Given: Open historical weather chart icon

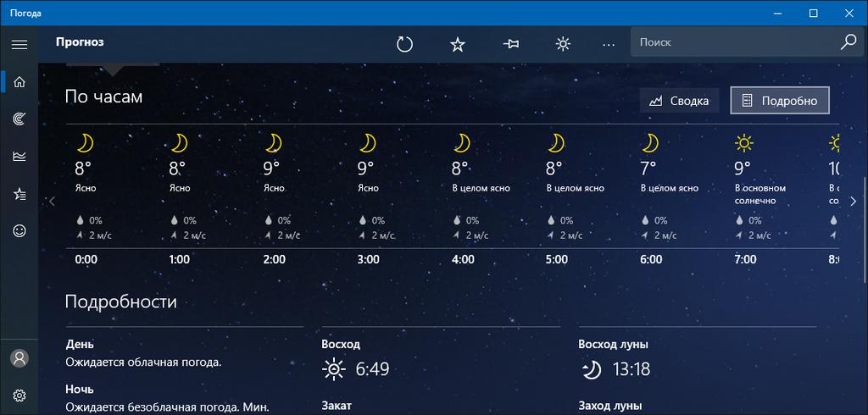Looking at the screenshot, I should [19, 157].
